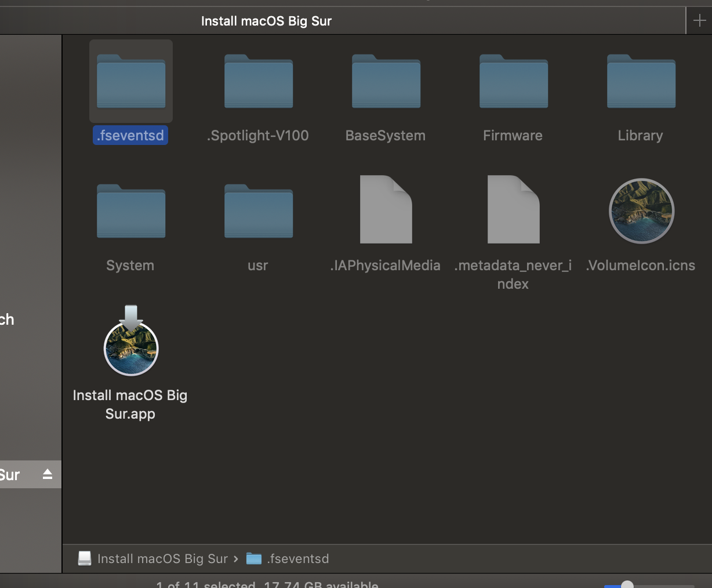Select the .metadata_never_index file icon
The image size is (712, 588).
coord(514,209)
